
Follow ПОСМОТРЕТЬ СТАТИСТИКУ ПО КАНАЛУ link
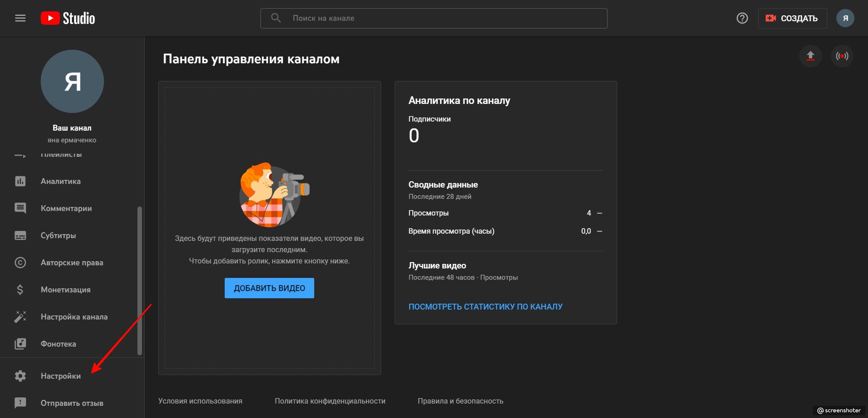pyautogui.click(x=485, y=307)
